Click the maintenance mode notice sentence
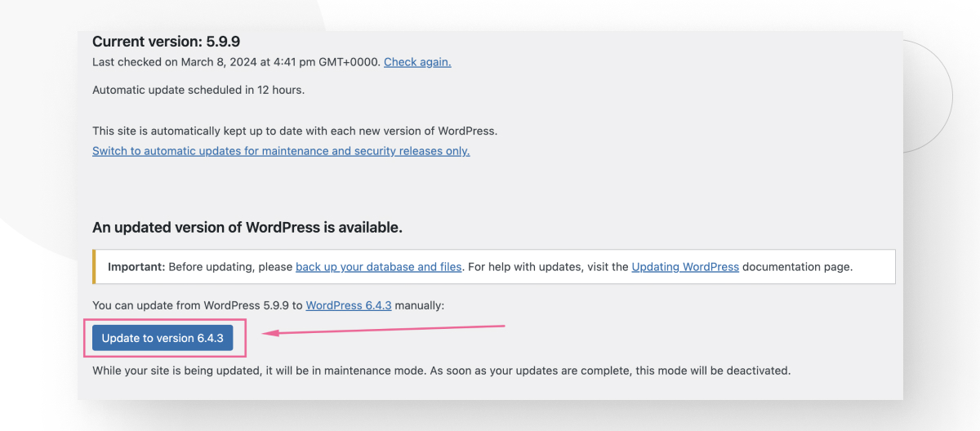The width and height of the screenshot is (980, 431). pos(442,371)
